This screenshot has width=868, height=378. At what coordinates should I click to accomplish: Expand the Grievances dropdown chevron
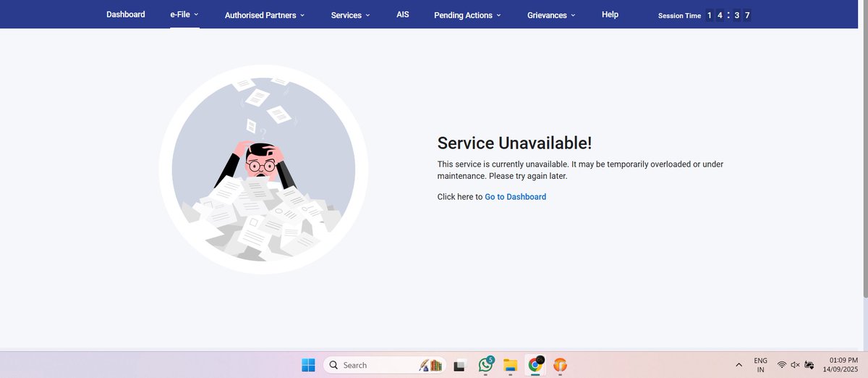tap(574, 15)
